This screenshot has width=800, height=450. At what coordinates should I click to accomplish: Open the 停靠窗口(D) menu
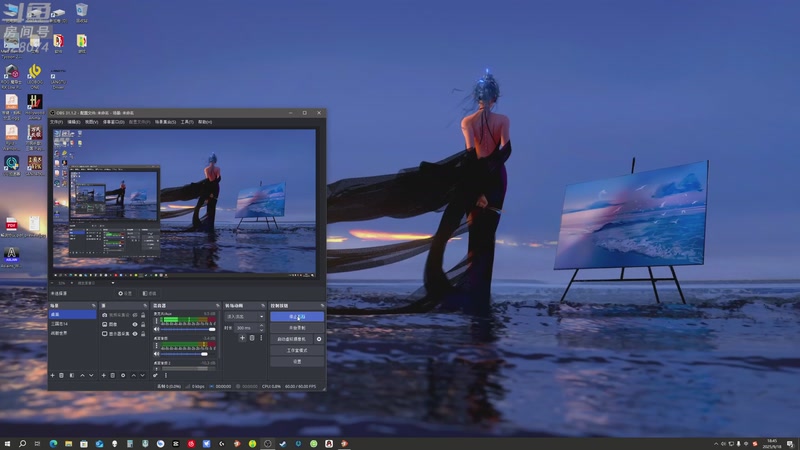[x=113, y=122]
